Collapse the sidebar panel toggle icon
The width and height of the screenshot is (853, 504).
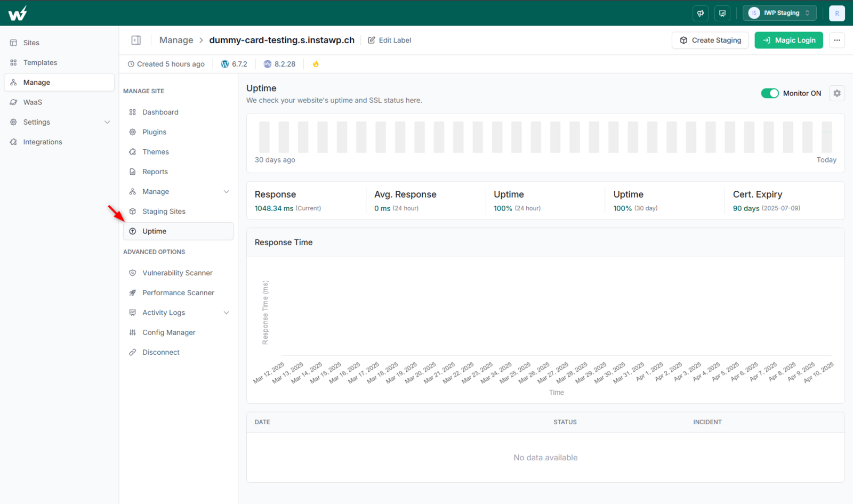pyautogui.click(x=136, y=40)
